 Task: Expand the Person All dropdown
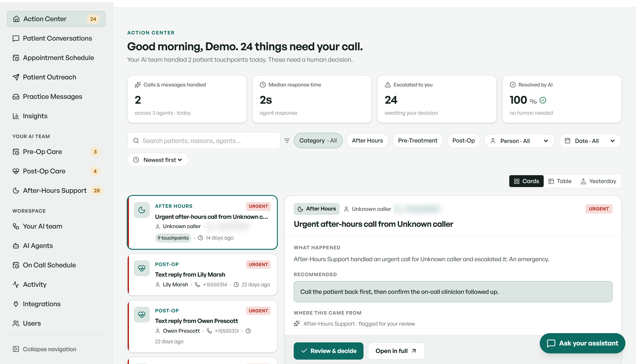click(x=519, y=141)
